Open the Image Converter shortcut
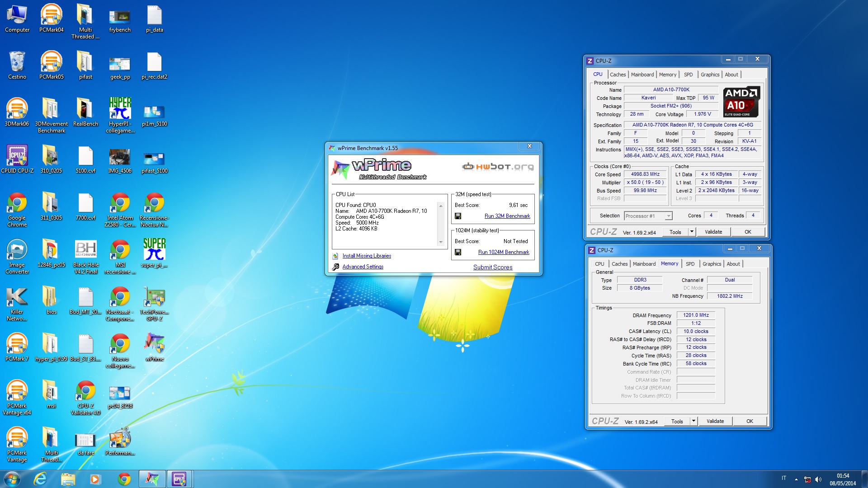The image size is (868, 488). click(17, 257)
